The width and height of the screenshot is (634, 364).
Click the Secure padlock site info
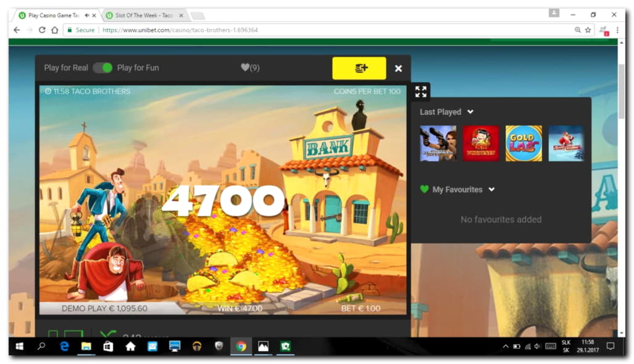pos(81,30)
